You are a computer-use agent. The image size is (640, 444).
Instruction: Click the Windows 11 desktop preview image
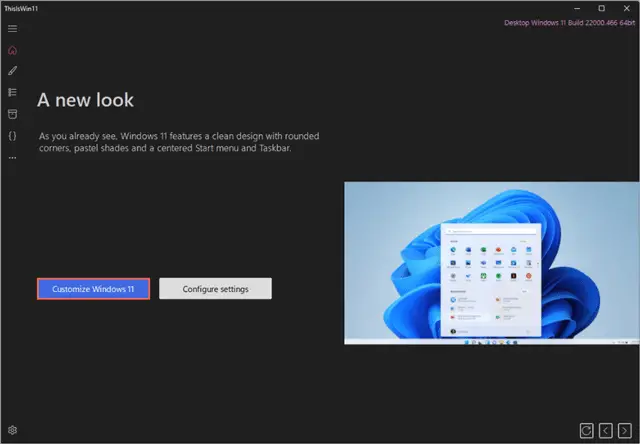pos(492,263)
